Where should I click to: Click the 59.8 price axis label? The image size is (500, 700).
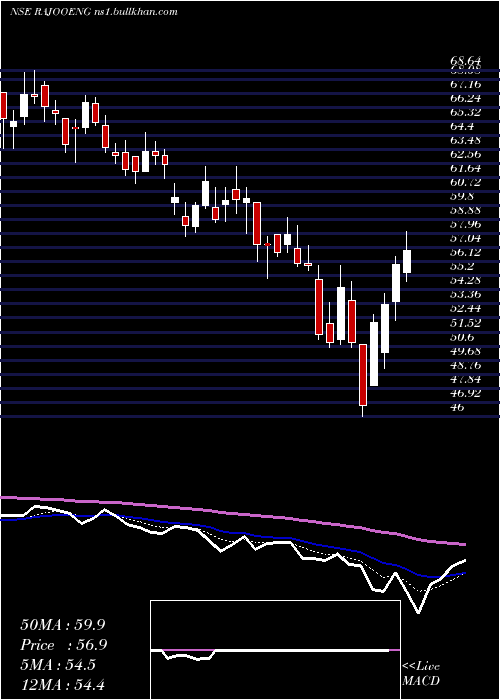(x=462, y=196)
